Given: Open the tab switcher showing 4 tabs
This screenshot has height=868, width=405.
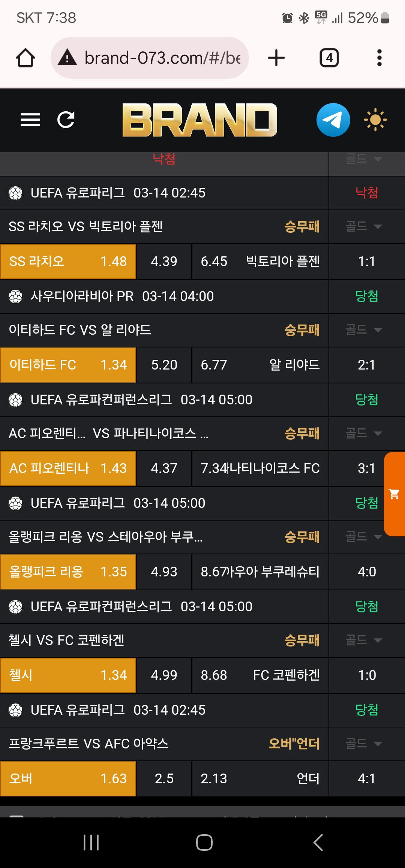Looking at the screenshot, I should tap(329, 58).
